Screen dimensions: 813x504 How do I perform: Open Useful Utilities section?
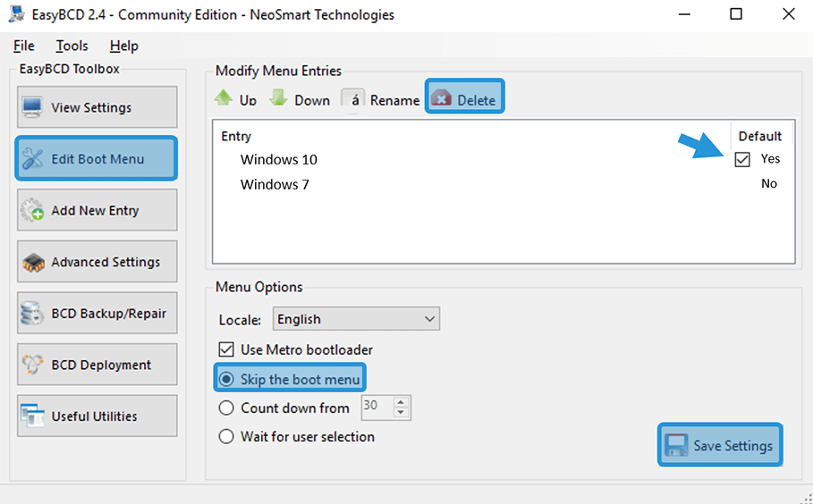tap(97, 416)
